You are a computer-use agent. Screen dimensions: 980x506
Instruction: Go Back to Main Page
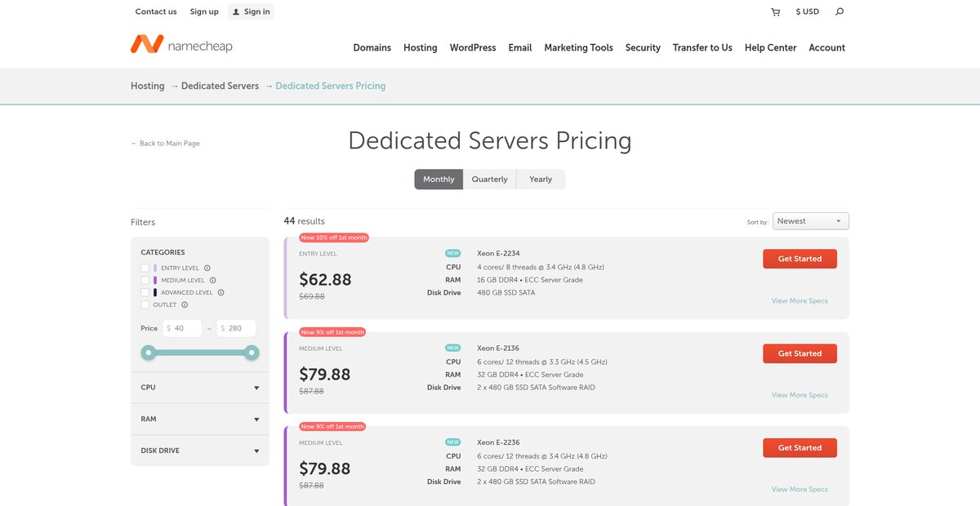pyautogui.click(x=165, y=143)
